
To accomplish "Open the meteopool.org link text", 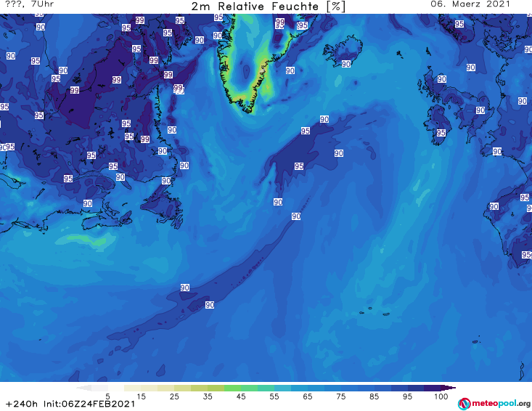I will [x=501, y=403].
